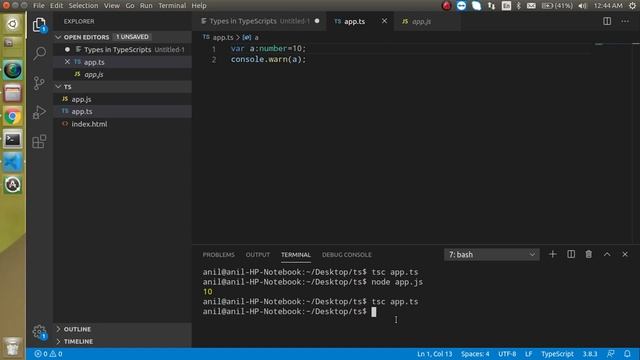640x360 pixels.
Task: Open the File menu
Action: coord(39,6)
